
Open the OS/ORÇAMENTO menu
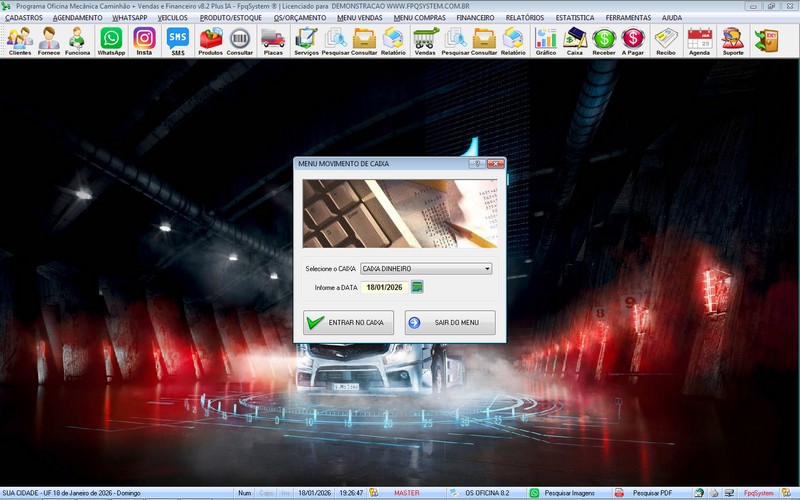pos(298,18)
